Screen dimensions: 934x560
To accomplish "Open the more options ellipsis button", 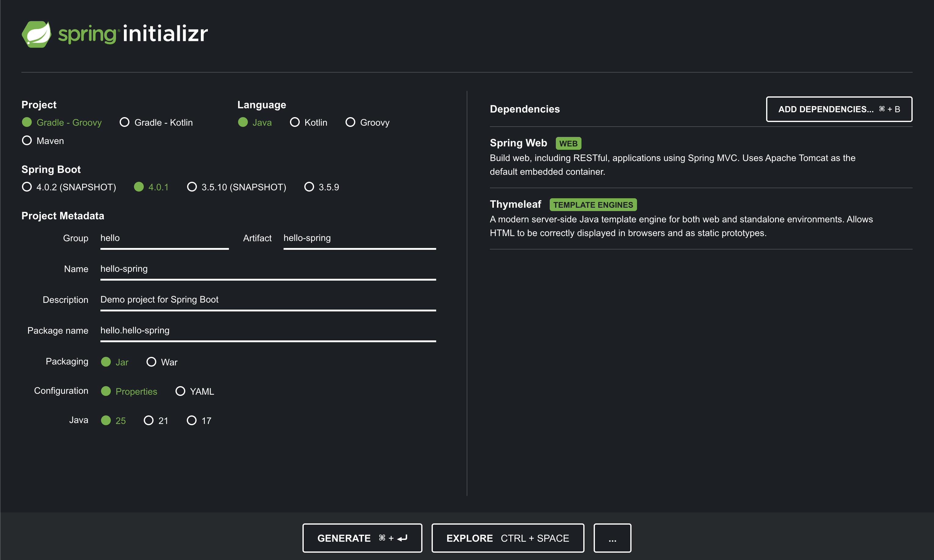I will [x=612, y=538].
